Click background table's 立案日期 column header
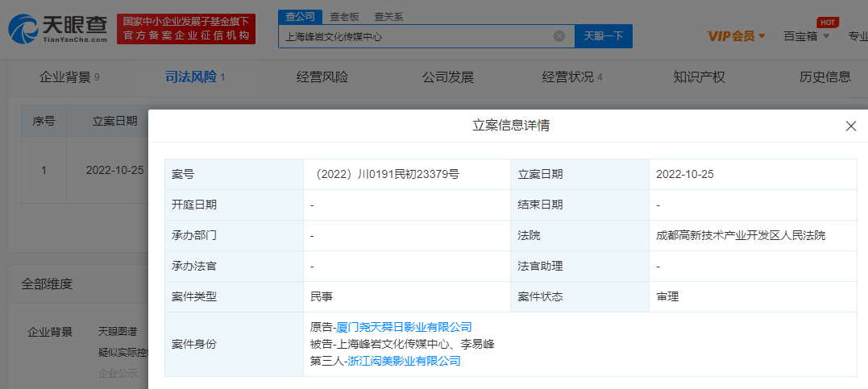This screenshot has height=389, width=868. pyautogui.click(x=114, y=121)
